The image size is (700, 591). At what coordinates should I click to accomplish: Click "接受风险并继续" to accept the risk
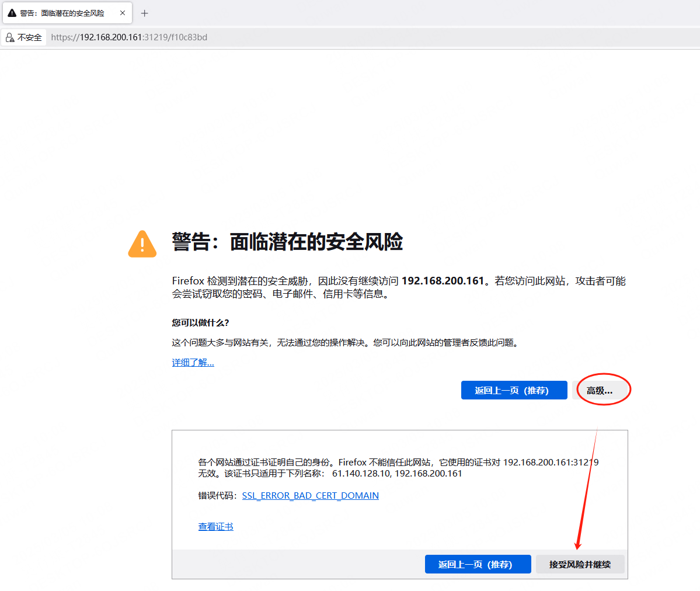tap(579, 564)
